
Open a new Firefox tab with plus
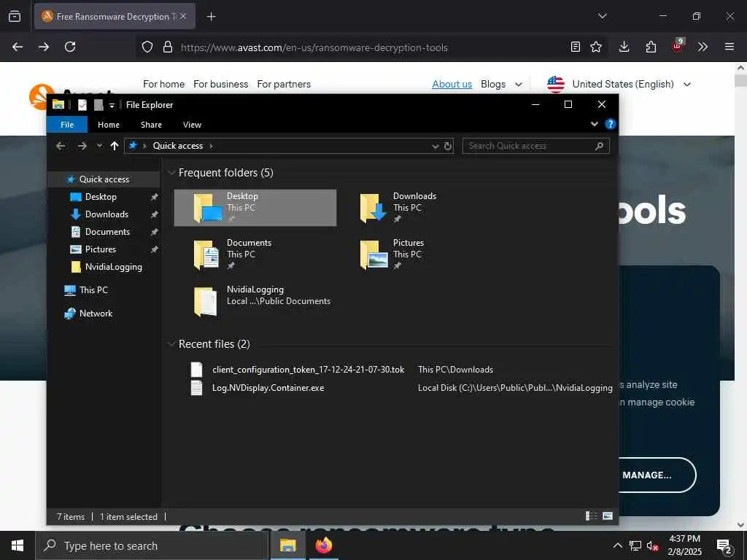coord(211,17)
